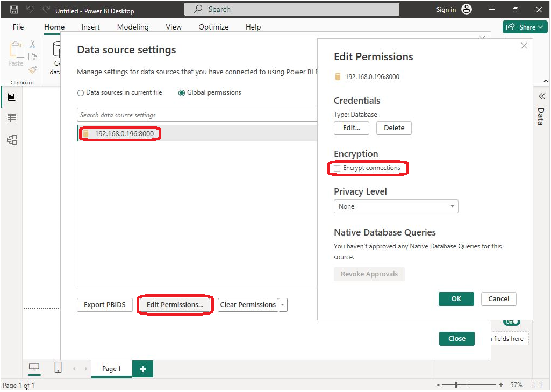Screen dimensions: 551x392
Task: Open the Share dropdown button
Action: [x=525, y=27]
